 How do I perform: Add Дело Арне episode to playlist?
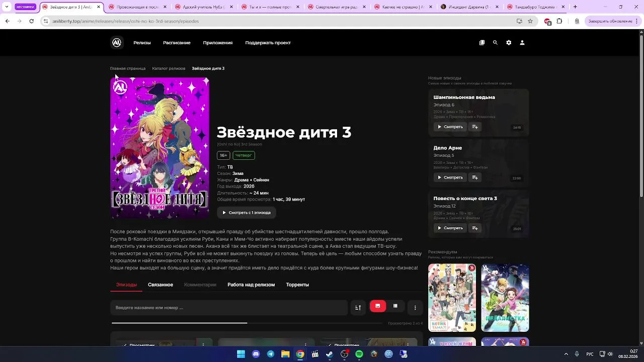pos(475,177)
